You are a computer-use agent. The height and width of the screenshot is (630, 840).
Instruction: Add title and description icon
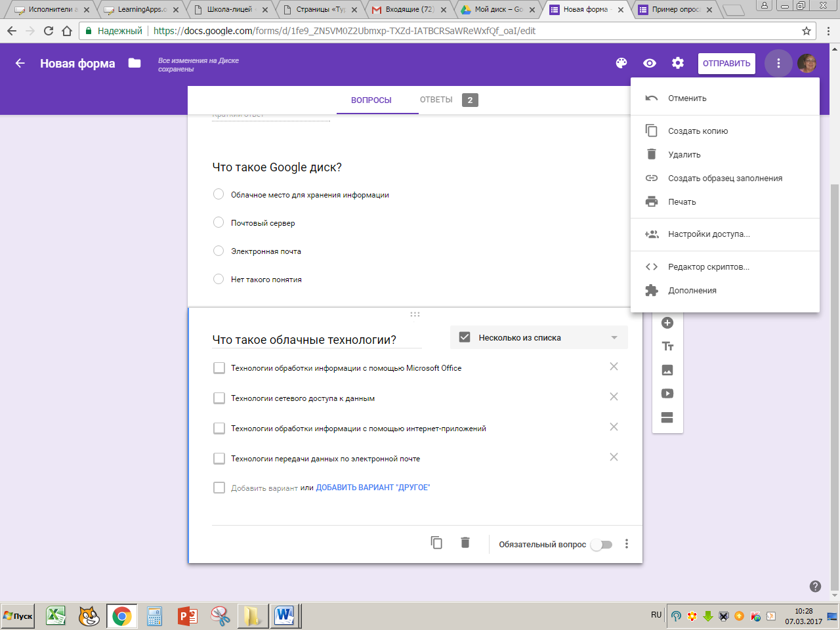(x=667, y=346)
